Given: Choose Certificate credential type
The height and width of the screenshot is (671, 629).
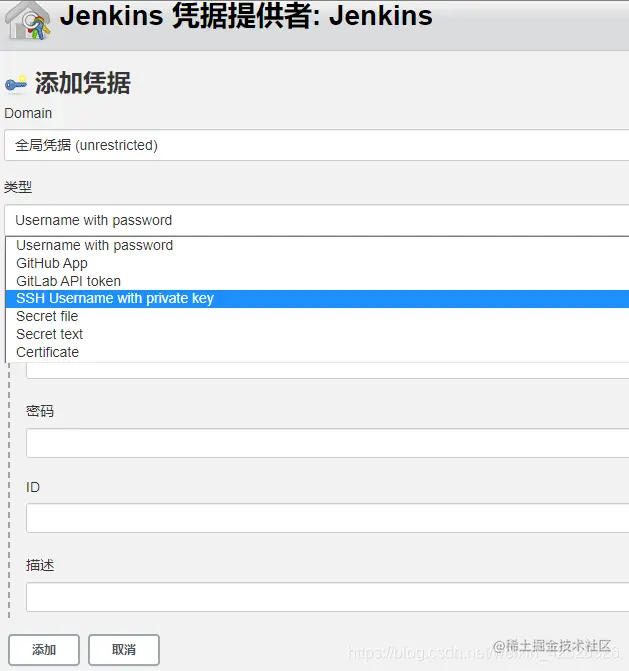Looking at the screenshot, I should (317, 352).
